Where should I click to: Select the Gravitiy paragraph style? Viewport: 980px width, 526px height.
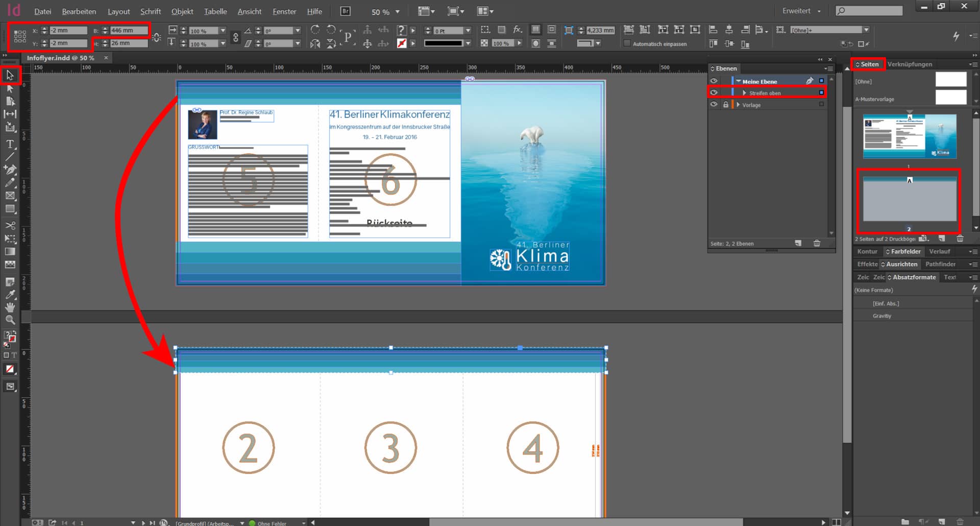point(881,316)
